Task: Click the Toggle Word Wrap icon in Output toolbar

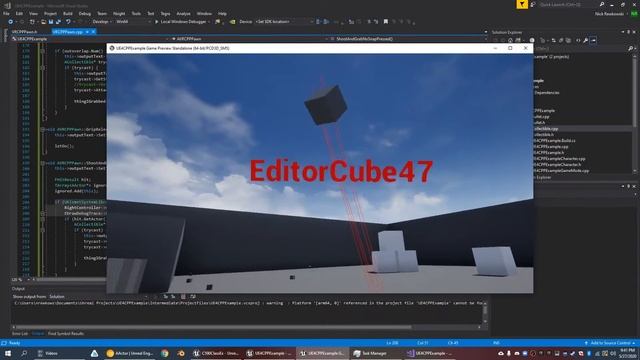Action: [193, 297]
